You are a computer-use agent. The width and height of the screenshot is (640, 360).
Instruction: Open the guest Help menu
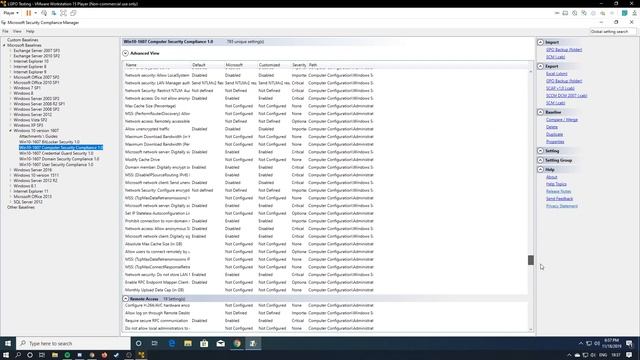[x=30, y=31]
